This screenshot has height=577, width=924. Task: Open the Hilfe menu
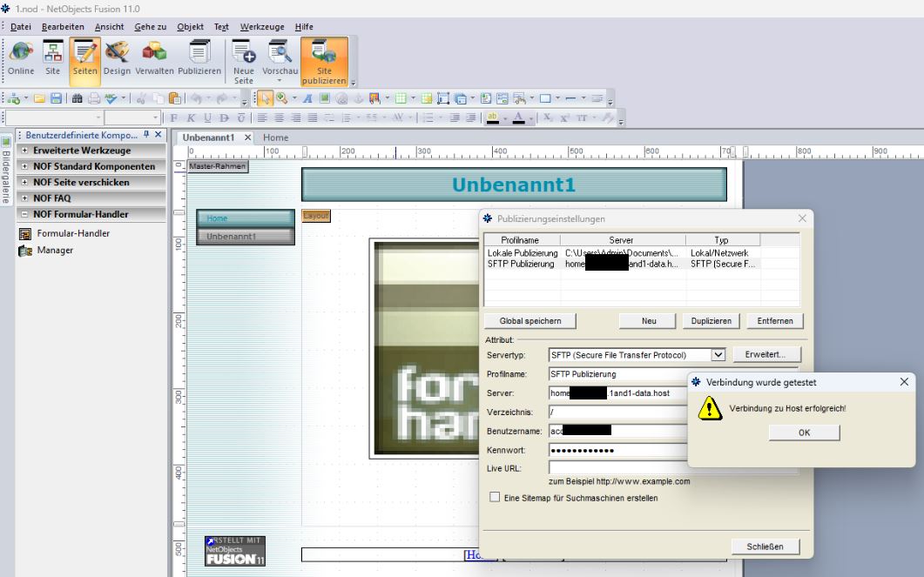tap(304, 26)
